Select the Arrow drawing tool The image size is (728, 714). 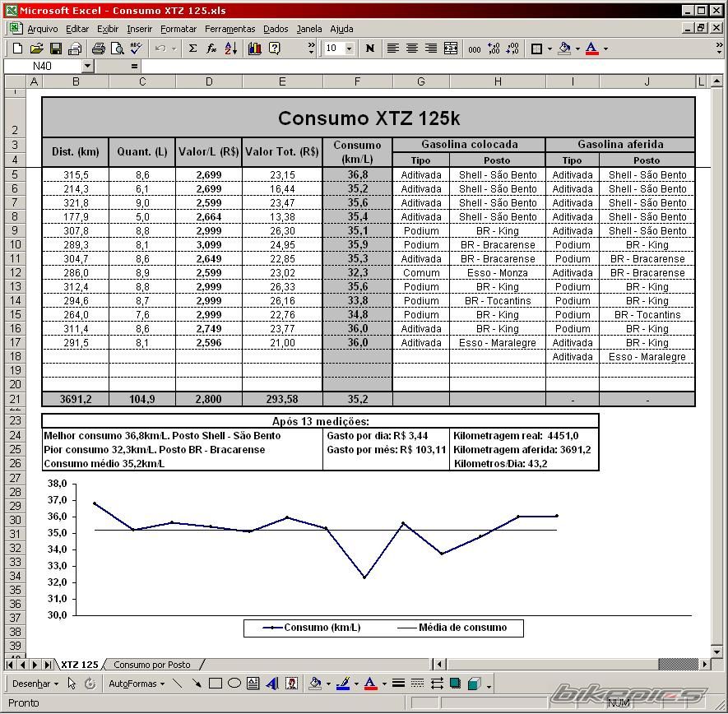pyautogui.click(x=196, y=684)
